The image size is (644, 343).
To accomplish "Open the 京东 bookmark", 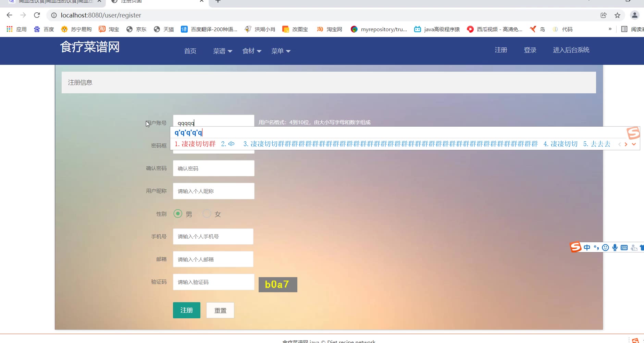I will pyautogui.click(x=136, y=29).
